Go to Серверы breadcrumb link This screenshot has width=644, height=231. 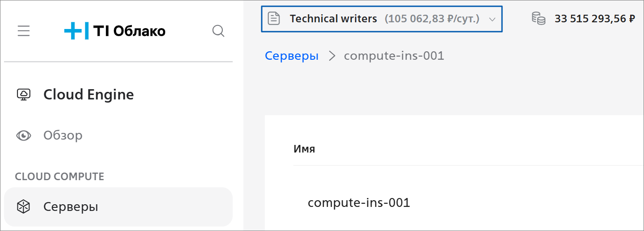pyautogui.click(x=292, y=56)
